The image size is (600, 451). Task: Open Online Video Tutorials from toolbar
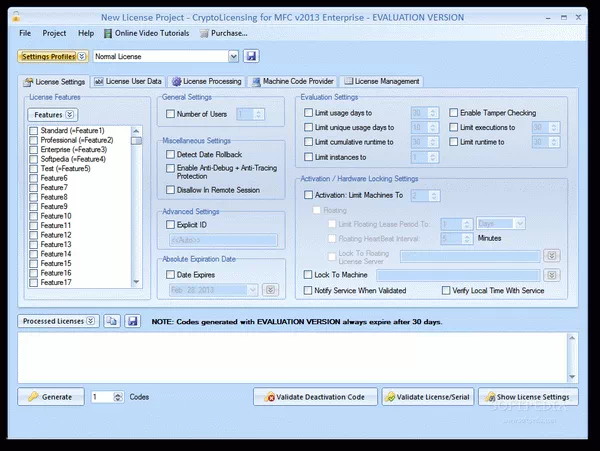coord(145,33)
